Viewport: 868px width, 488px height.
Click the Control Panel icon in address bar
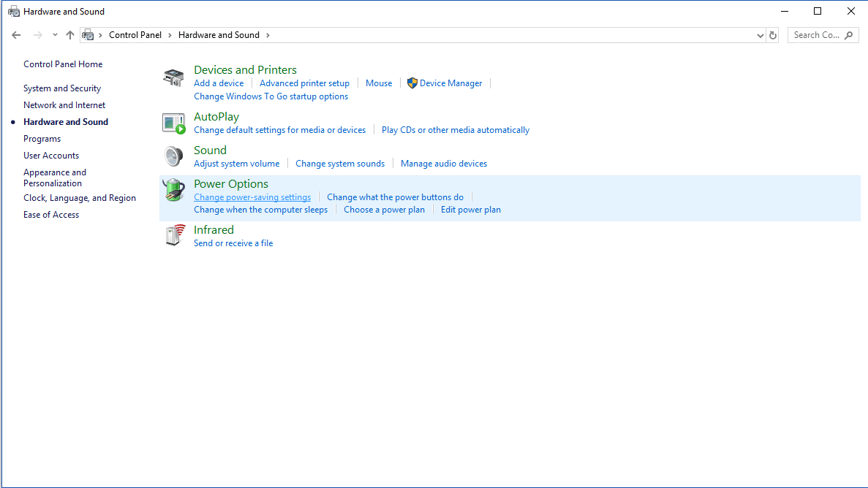88,35
